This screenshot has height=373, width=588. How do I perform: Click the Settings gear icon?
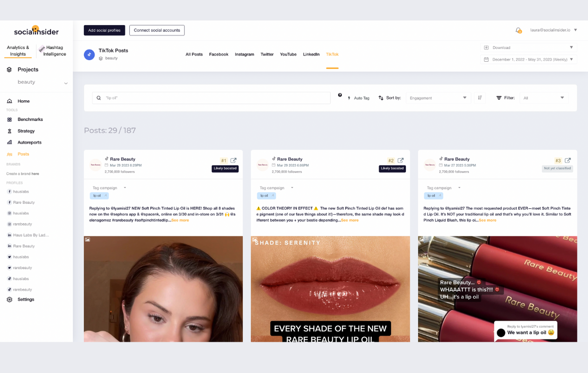[x=9, y=299]
